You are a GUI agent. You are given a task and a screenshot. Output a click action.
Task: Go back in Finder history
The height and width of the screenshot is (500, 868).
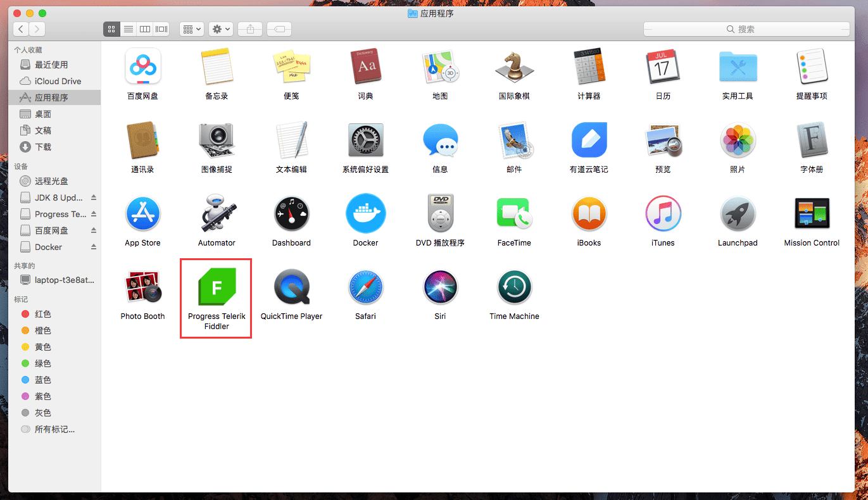click(x=21, y=29)
